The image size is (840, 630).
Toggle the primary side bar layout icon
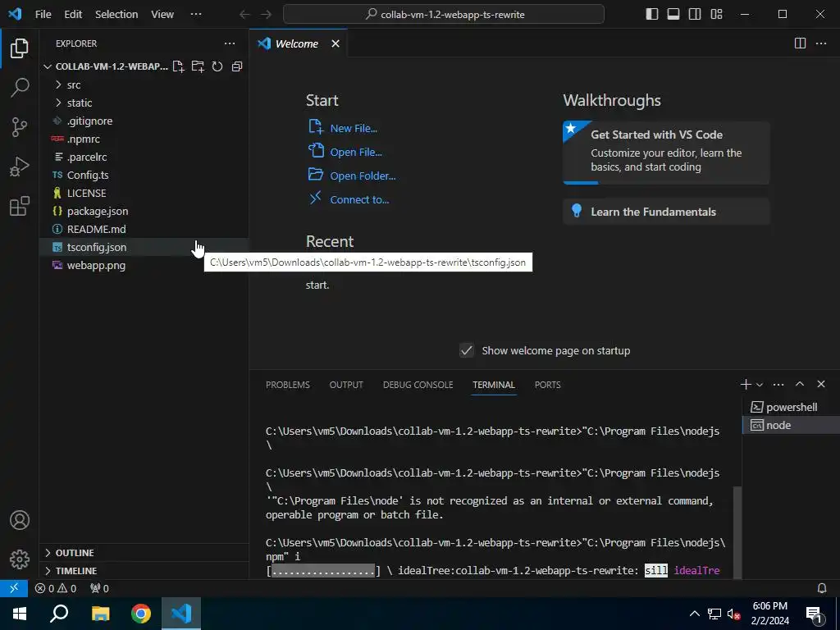652,14
